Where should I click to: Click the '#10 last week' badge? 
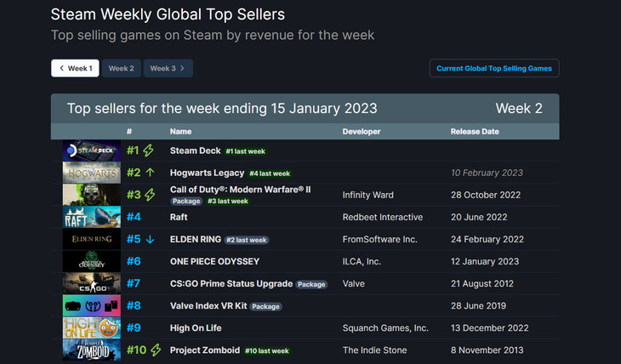tap(267, 351)
